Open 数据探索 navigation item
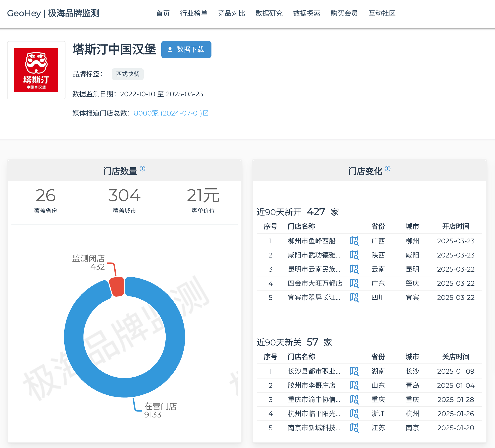This screenshot has height=448, width=495. point(306,13)
